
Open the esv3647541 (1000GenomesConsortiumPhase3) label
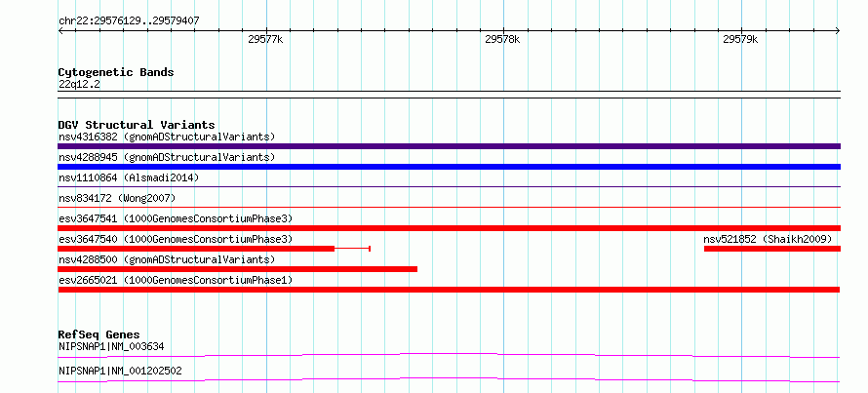[x=176, y=218]
